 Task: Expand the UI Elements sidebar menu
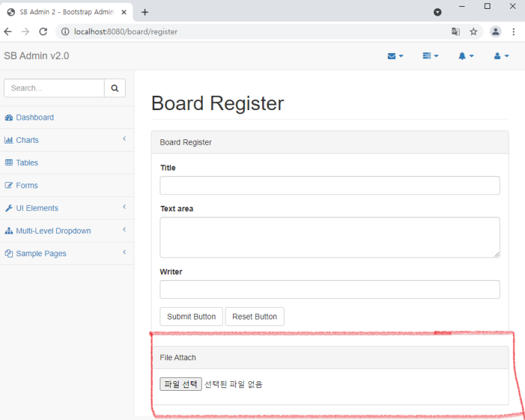tap(67, 208)
